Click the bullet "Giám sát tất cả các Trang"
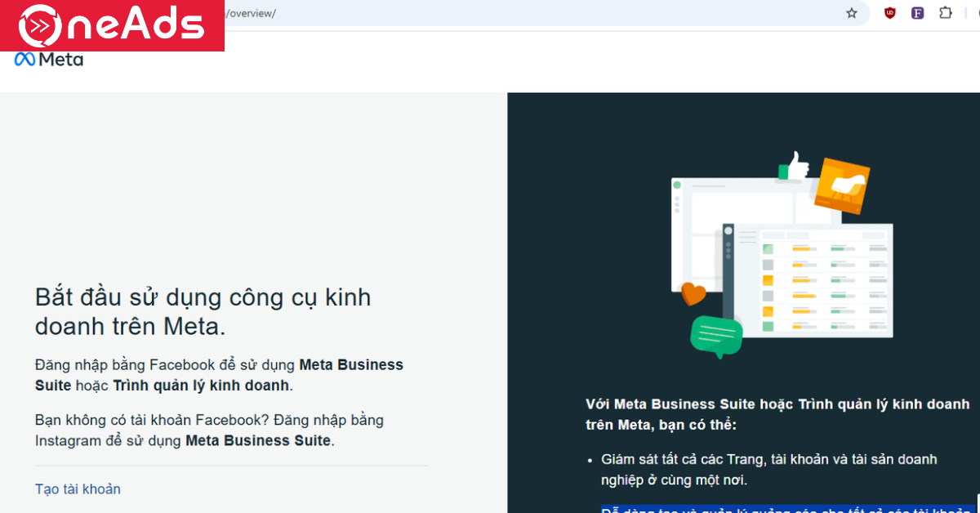Screen dimensions: 980x513 pyautogui.click(x=768, y=470)
